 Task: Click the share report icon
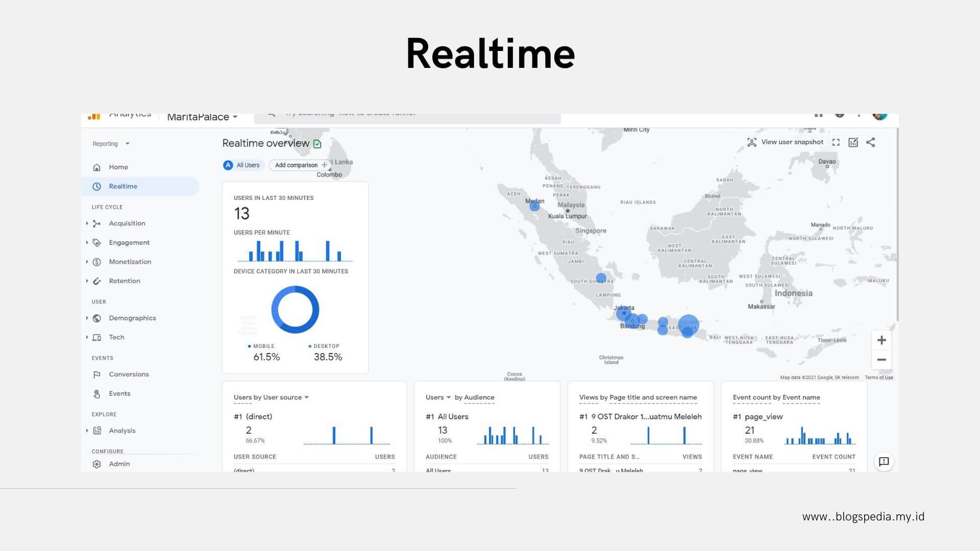click(870, 142)
